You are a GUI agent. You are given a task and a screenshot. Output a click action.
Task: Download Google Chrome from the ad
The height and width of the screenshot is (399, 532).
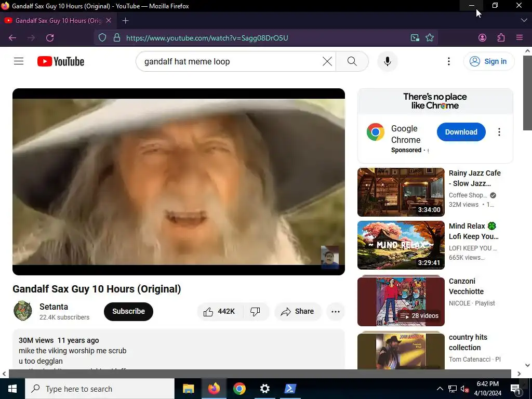(x=461, y=132)
